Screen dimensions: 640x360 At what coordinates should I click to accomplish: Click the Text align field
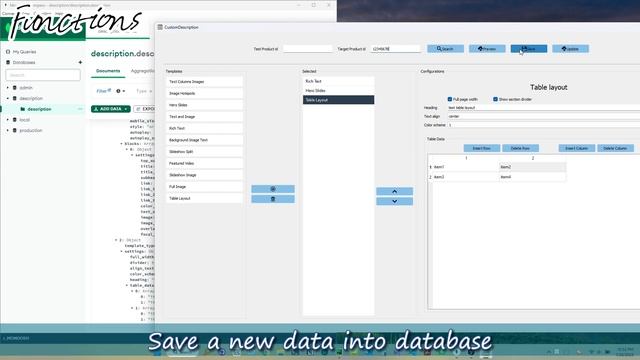(x=543, y=116)
